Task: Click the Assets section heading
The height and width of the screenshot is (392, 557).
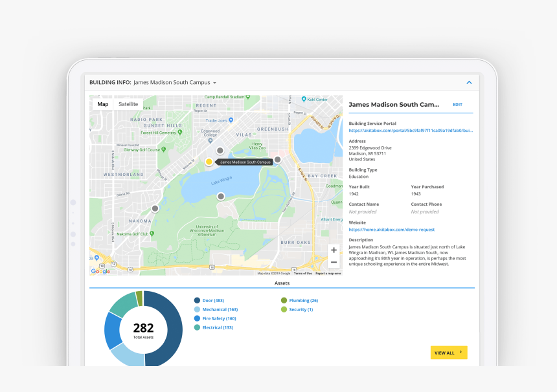Action: tap(282, 283)
